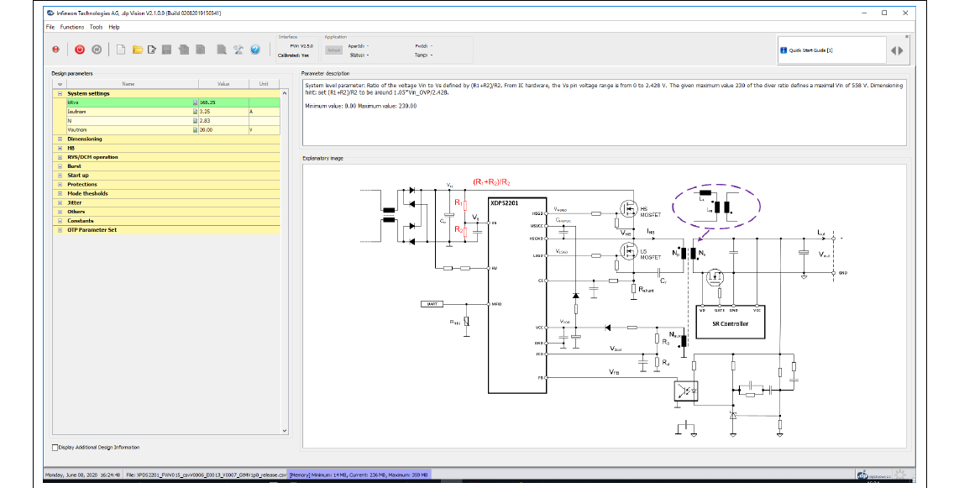980x488 pixels.
Task: Click the info icon beside Quick Start Guide
Action: (x=783, y=50)
